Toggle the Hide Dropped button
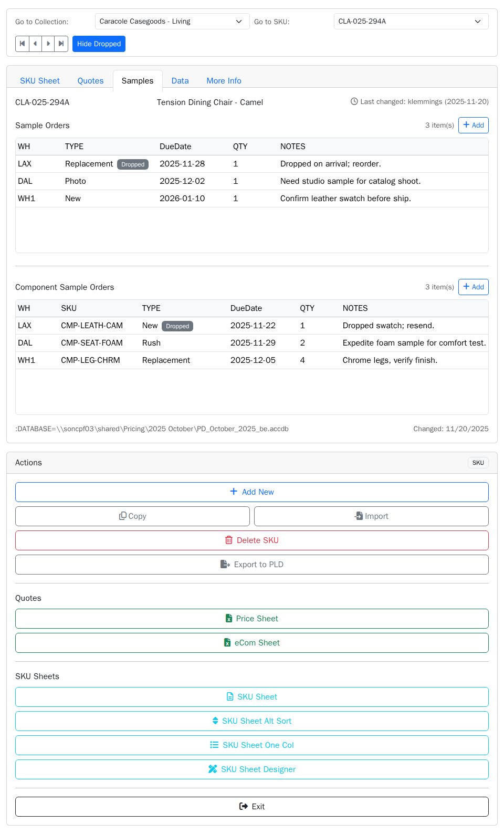The height and width of the screenshot is (834, 504). tap(99, 44)
